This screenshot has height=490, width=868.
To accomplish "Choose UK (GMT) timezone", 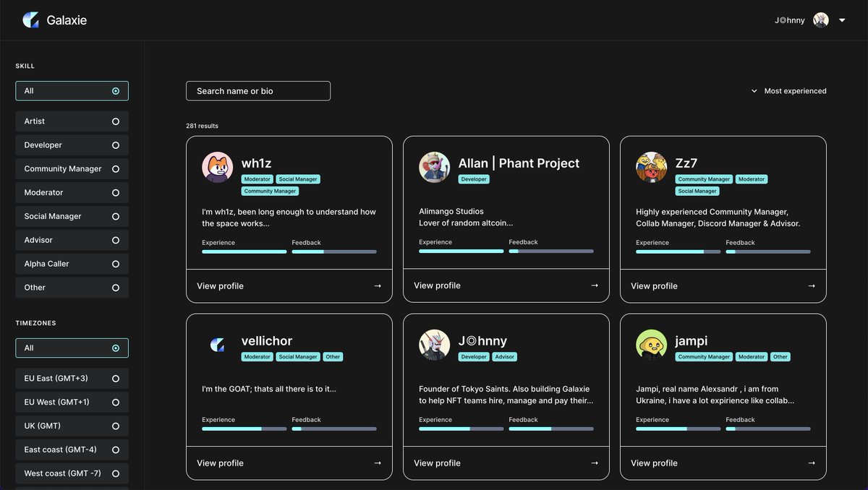I will [72, 426].
